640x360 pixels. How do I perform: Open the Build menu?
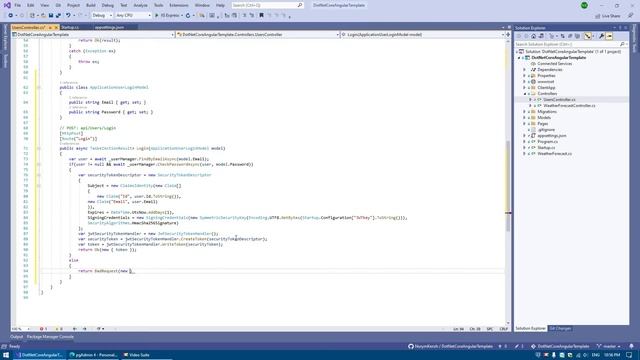91,5
